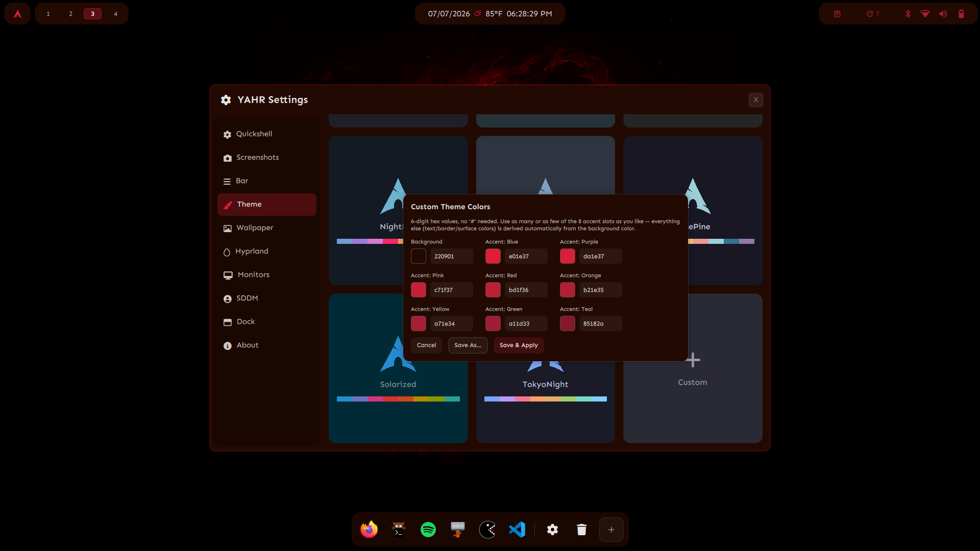Open the Wi-Fi tray icon

pyautogui.click(x=925, y=14)
